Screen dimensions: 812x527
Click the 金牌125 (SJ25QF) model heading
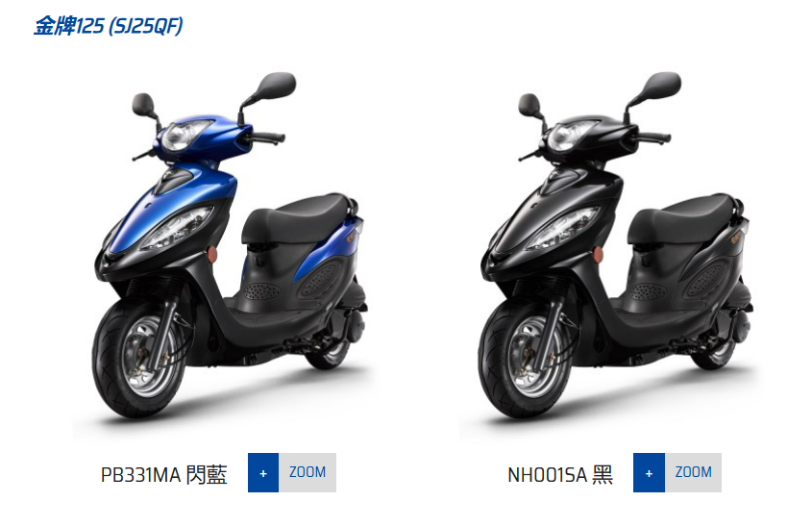click(109, 26)
